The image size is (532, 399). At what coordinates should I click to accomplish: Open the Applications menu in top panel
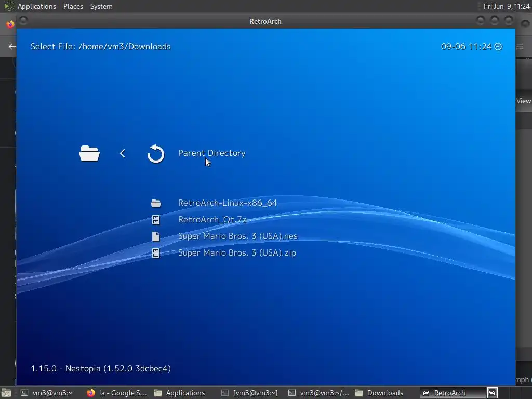(x=37, y=6)
